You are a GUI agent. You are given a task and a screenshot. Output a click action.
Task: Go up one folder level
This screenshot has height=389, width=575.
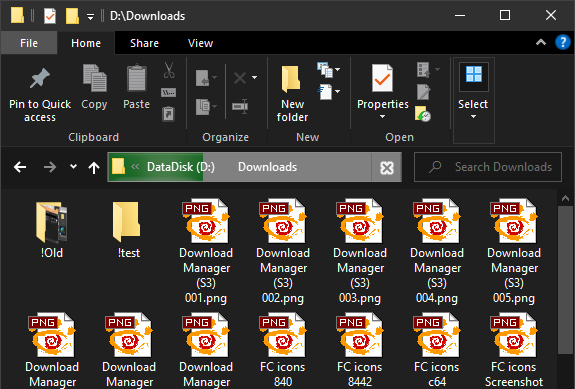(94, 167)
